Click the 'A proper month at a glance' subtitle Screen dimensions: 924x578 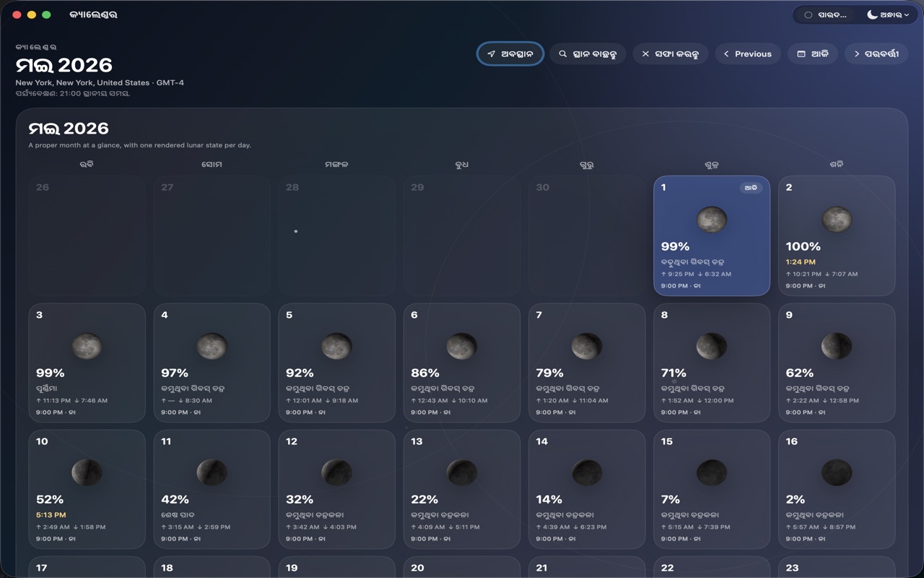[x=140, y=145]
